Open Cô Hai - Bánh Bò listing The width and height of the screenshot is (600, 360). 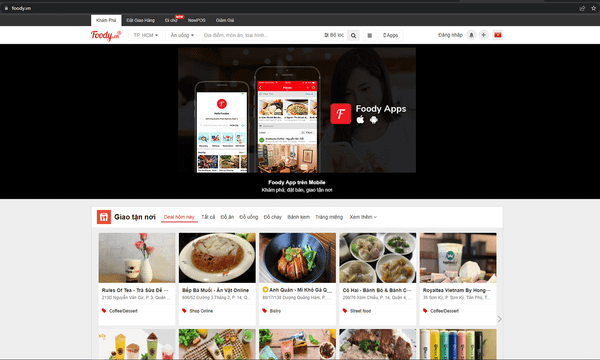click(377, 290)
